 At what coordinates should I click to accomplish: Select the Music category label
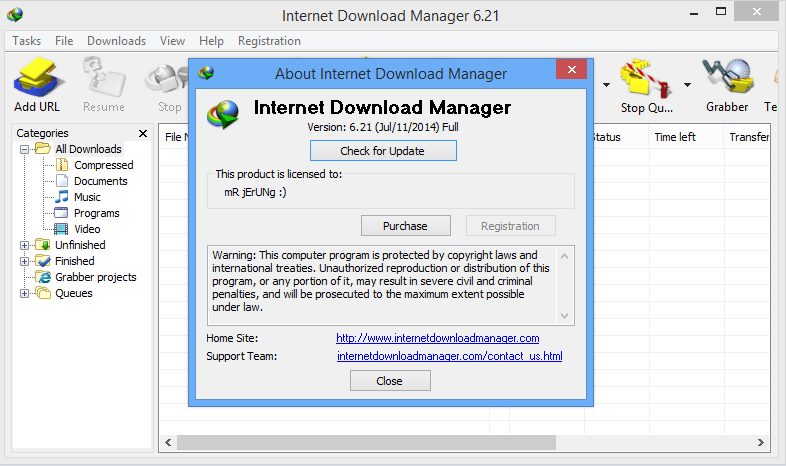87,197
